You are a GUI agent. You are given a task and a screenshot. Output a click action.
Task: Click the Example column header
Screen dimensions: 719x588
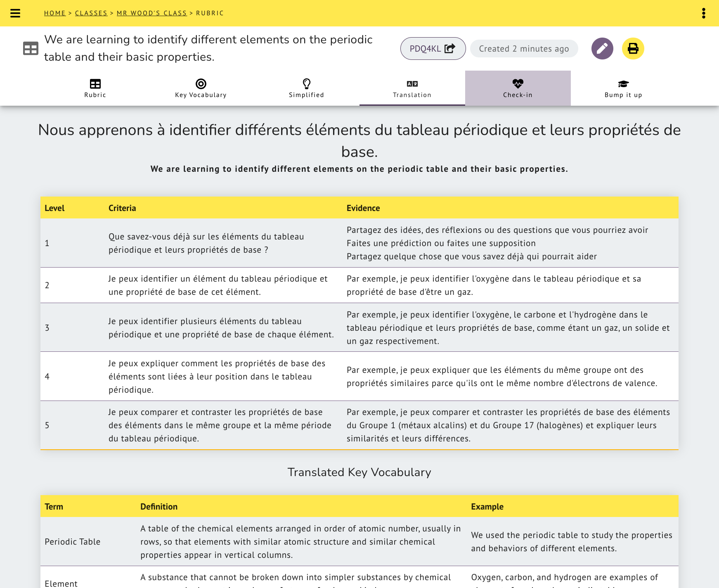click(x=487, y=507)
